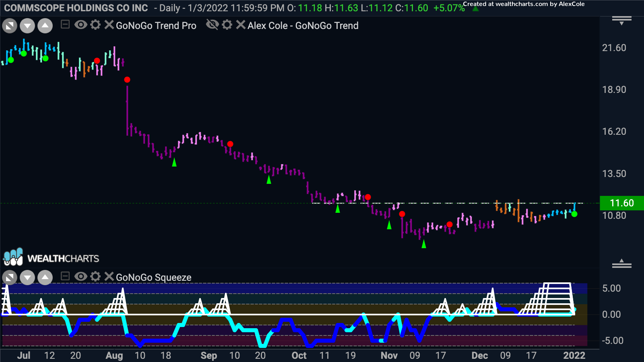Image resolution: width=644 pixels, height=362 pixels.
Task: Click the Nov label on the date axis
Action: tap(389, 356)
